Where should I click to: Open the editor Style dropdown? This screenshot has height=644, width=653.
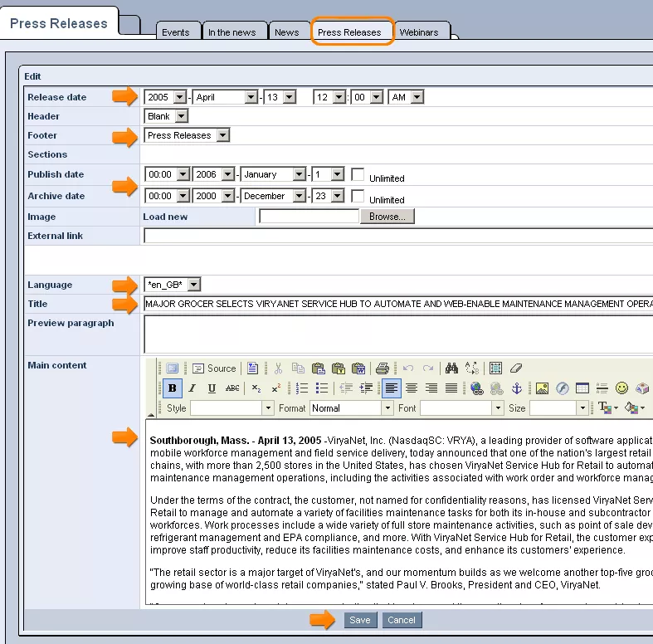[232, 408]
